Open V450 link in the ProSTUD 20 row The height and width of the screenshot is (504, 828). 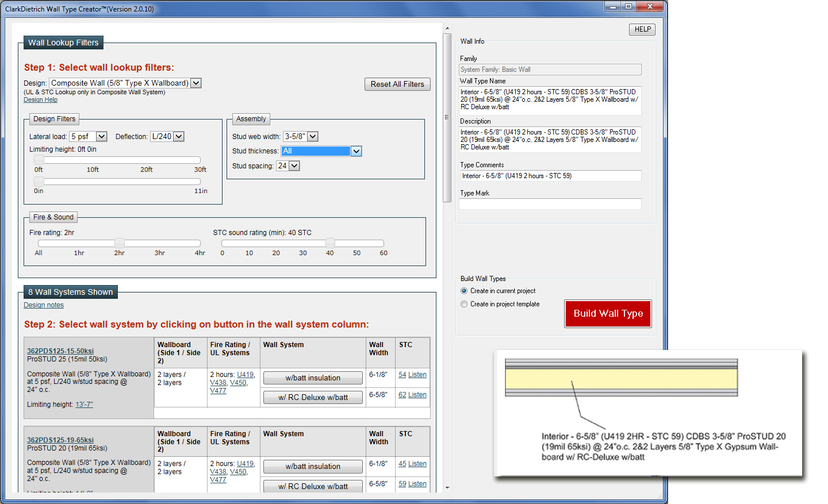pos(238,472)
